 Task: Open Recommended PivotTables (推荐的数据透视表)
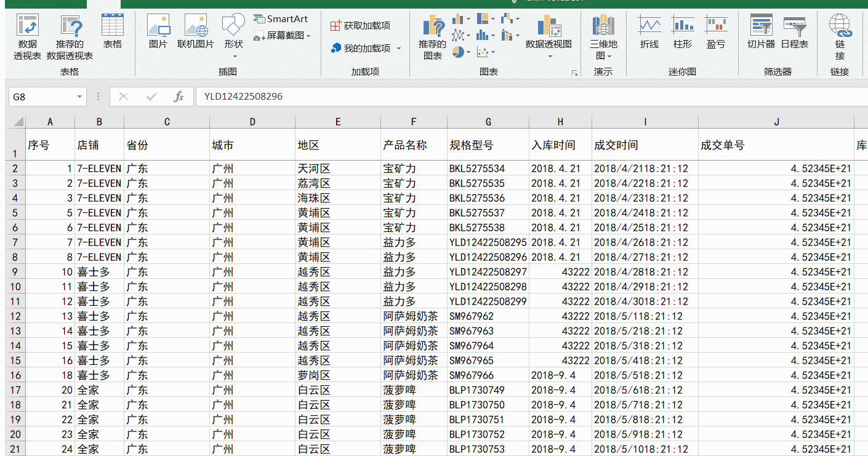coord(70,37)
